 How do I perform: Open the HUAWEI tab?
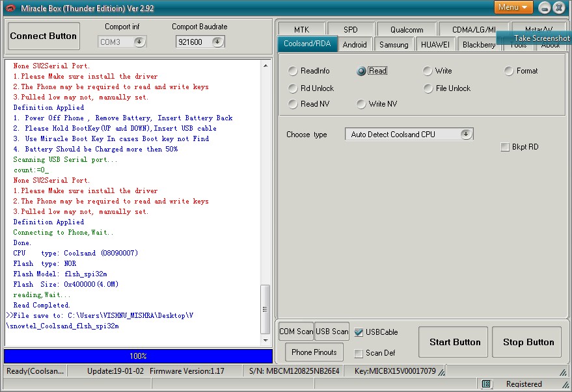click(x=435, y=44)
